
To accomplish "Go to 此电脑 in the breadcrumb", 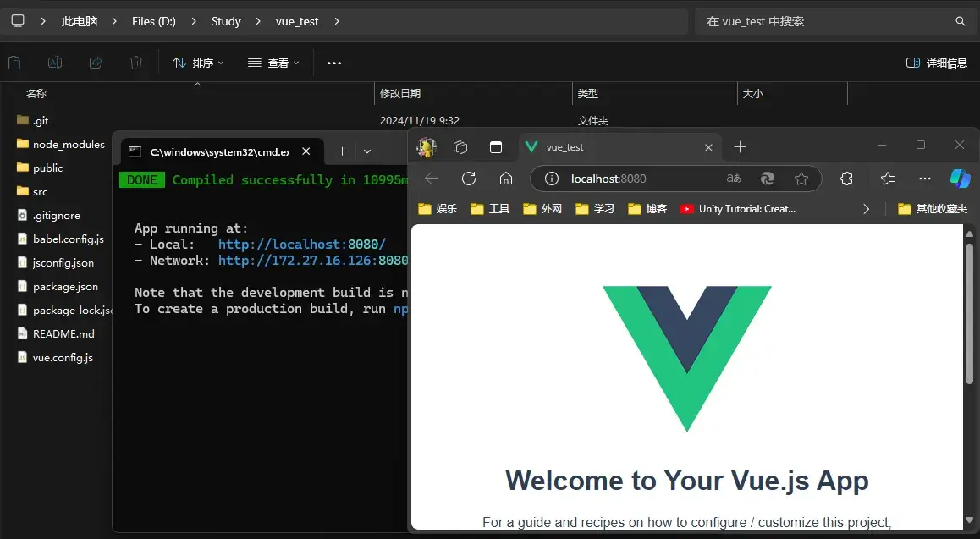I will coord(80,21).
